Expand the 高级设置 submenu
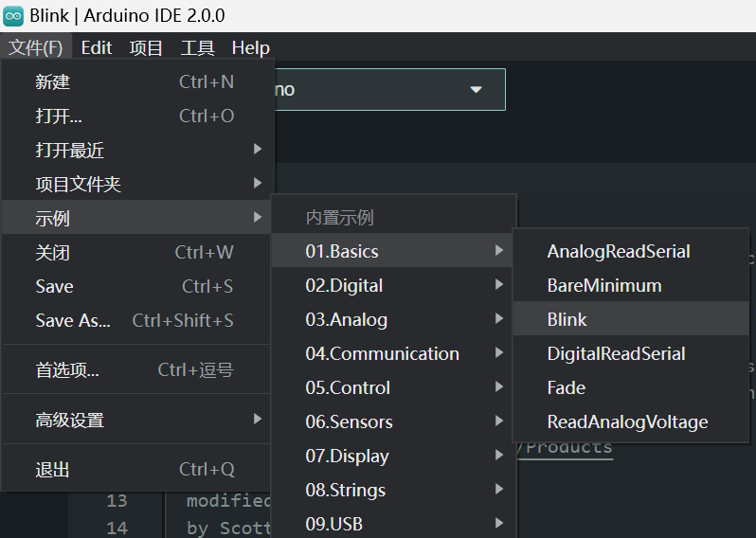The width and height of the screenshot is (756, 538). [x=136, y=420]
